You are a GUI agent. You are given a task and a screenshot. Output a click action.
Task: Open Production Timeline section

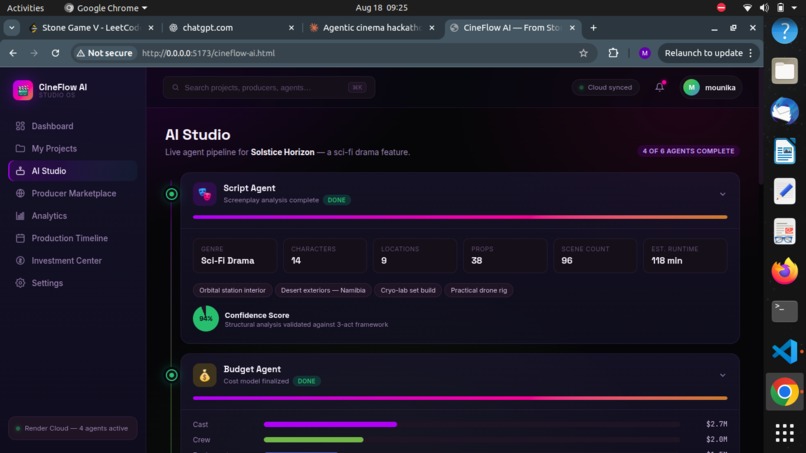point(72,238)
